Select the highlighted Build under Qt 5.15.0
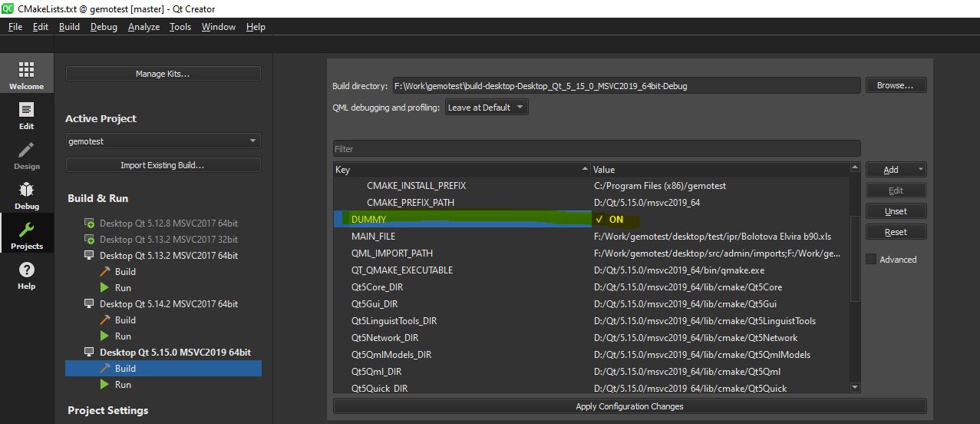The width and height of the screenshot is (980, 424). pos(163,368)
